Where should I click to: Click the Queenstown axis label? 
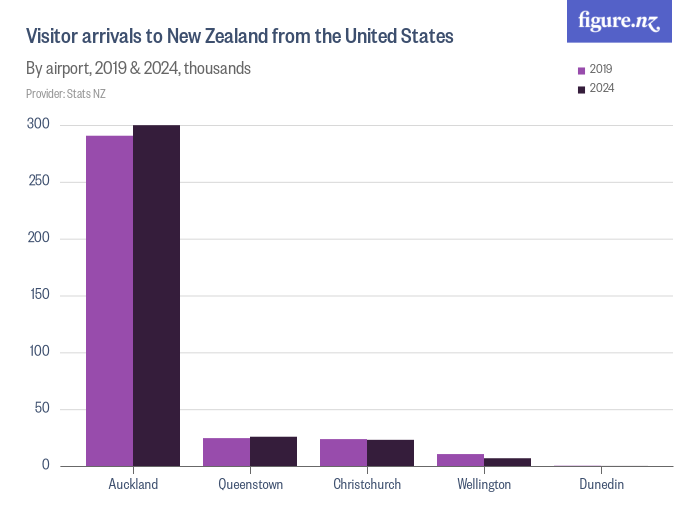[250, 485]
